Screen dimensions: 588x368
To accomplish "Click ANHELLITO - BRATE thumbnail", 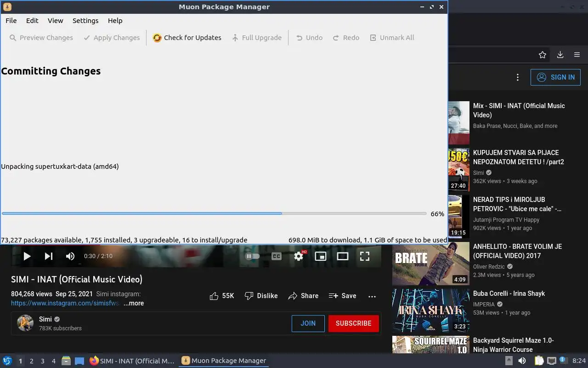I will pos(431,264).
